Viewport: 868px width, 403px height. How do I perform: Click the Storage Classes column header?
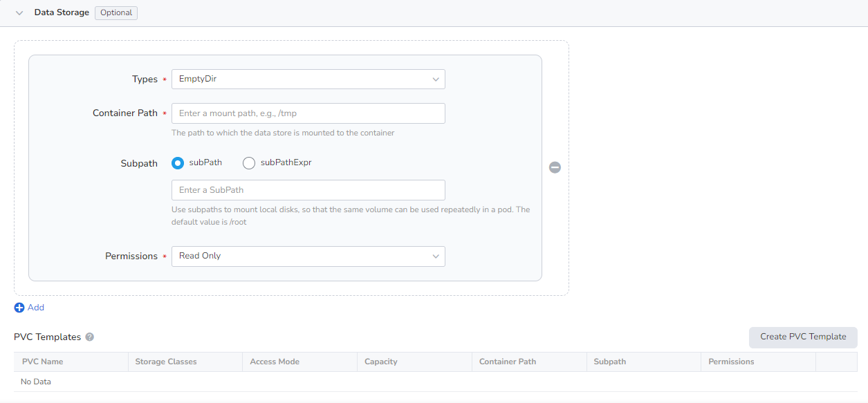[166, 362]
